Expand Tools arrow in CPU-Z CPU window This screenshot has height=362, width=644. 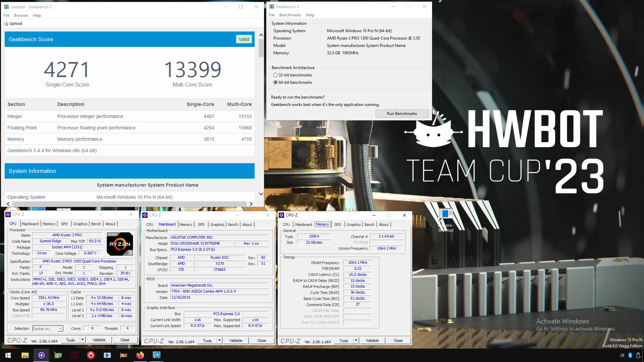[x=83, y=340]
